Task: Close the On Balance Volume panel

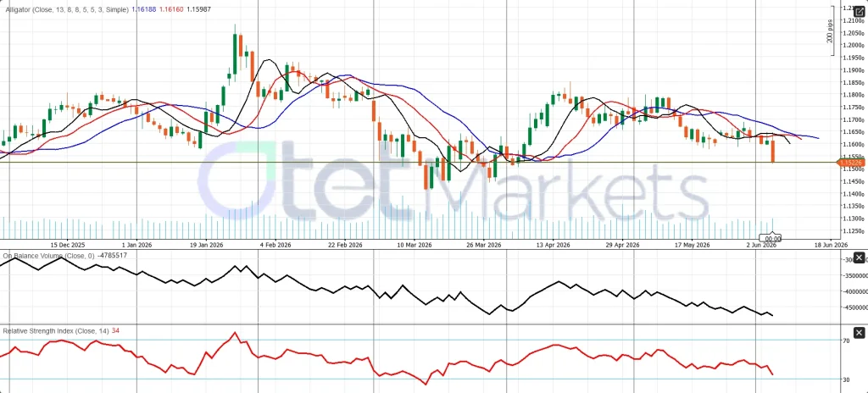Action: 859,257
